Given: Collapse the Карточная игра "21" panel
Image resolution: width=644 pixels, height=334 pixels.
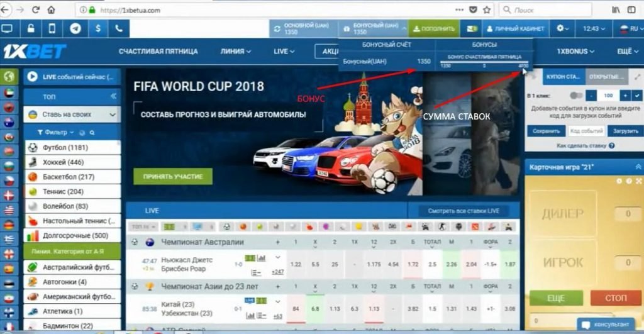Looking at the screenshot, I should [638, 167].
